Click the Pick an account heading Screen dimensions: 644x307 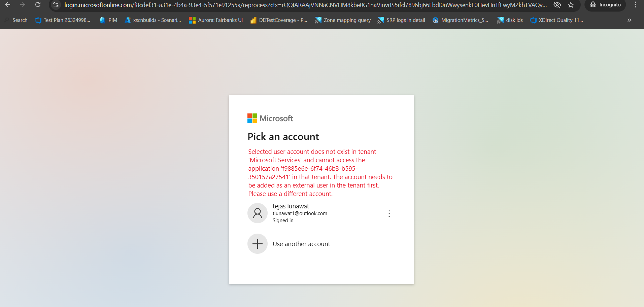283,137
